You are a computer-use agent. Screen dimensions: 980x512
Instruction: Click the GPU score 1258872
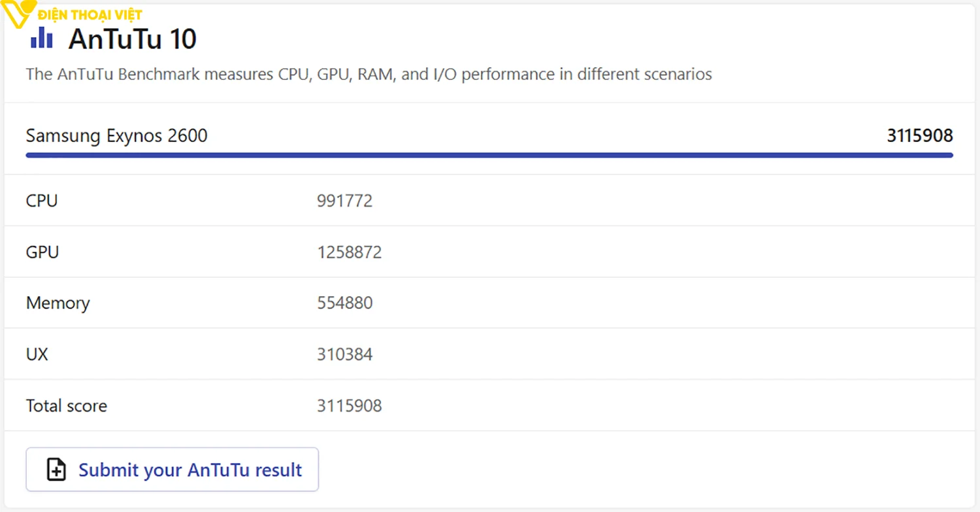349,252
